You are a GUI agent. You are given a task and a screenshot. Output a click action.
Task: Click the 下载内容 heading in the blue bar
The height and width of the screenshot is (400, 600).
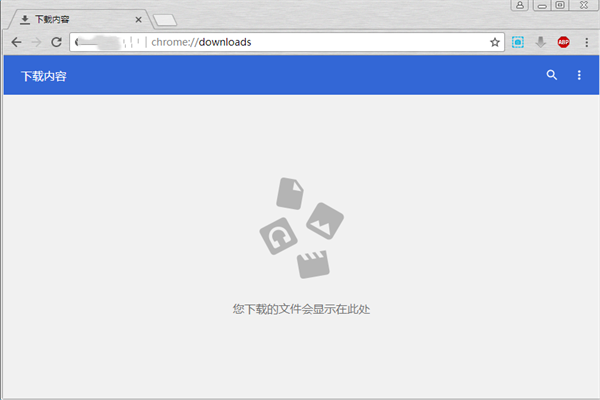click(44, 76)
